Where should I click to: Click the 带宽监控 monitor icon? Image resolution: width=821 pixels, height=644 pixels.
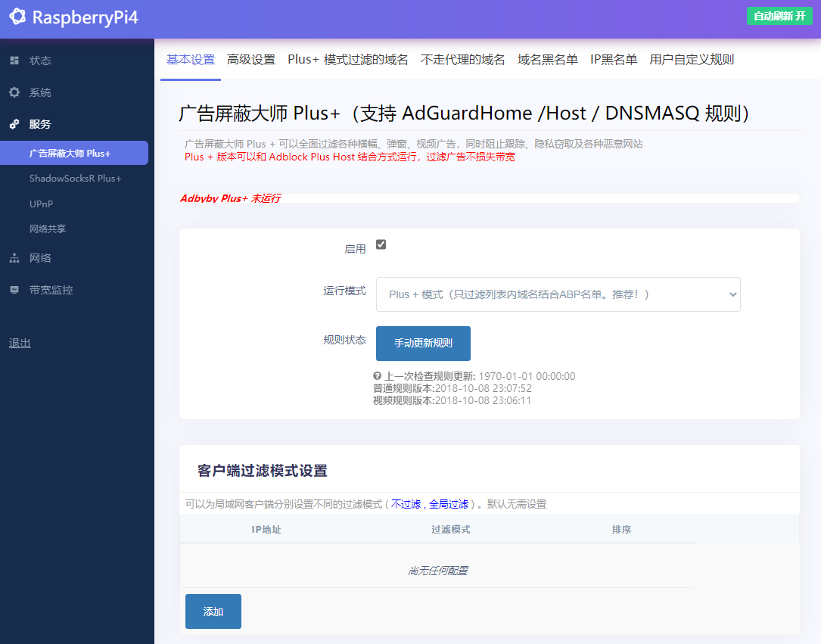(13, 288)
